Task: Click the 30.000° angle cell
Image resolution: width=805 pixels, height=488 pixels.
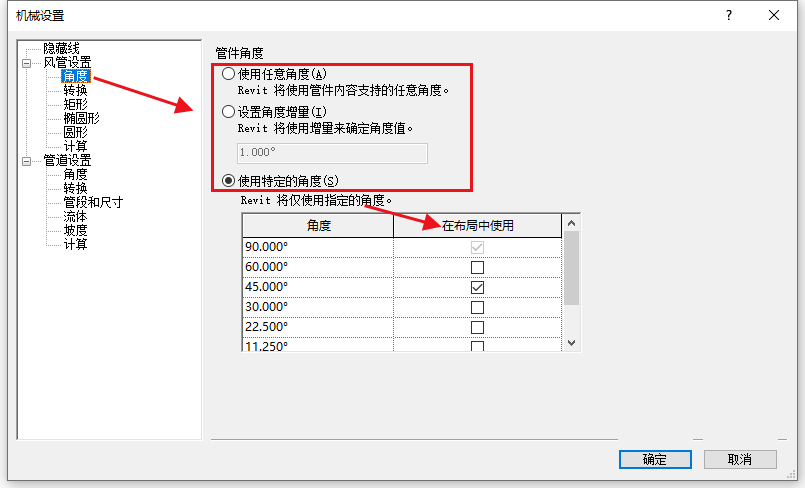Action: [x=318, y=307]
